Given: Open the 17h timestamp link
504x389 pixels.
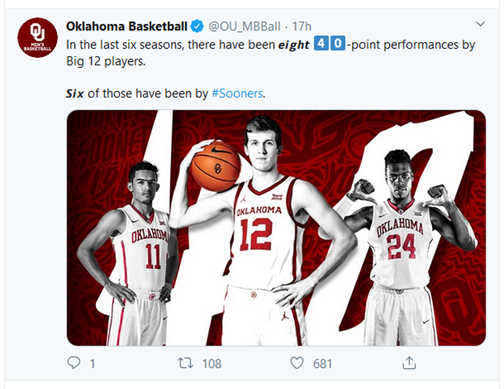Looking at the screenshot, I should (x=302, y=26).
